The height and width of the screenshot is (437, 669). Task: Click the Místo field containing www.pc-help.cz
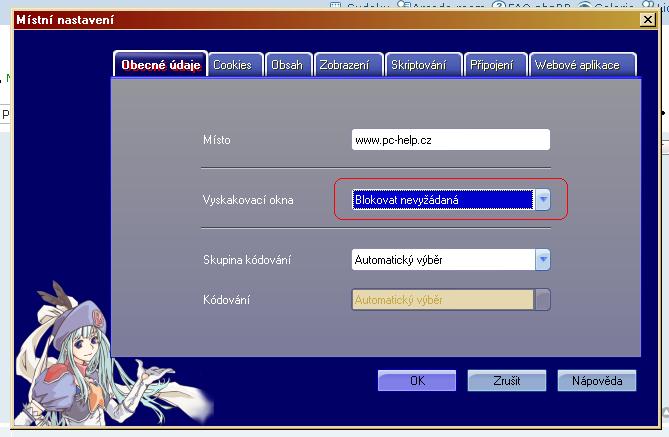pos(450,140)
